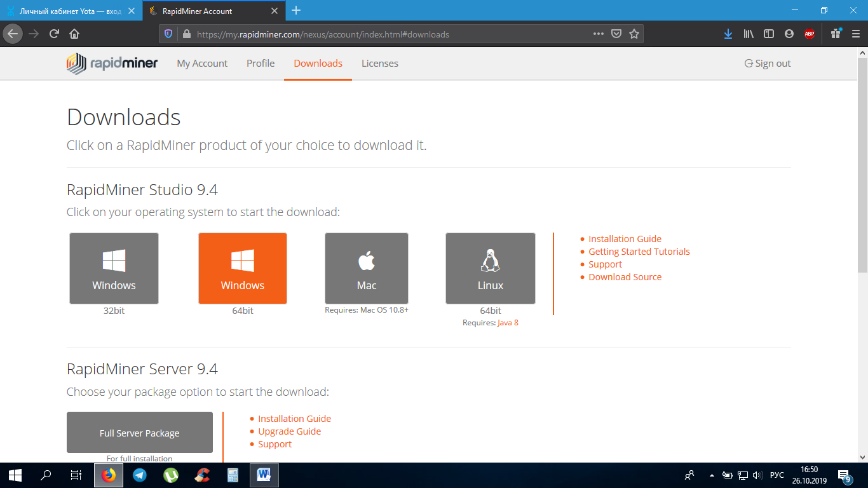Go back to previous page
868x488 pixels.
[13, 34]
